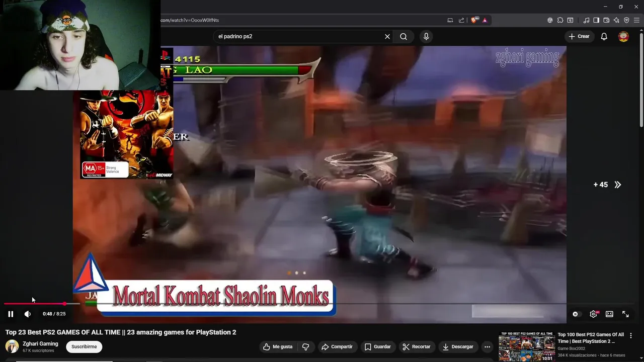
Task: Skip forward with the double-arrow +45 indicator
Action: tap(608, 185)
